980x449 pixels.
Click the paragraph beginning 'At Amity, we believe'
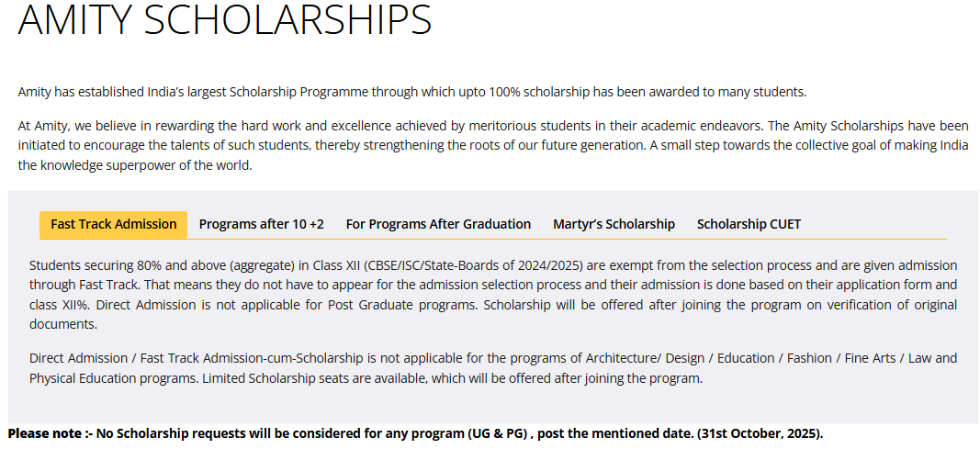point(493,145)
